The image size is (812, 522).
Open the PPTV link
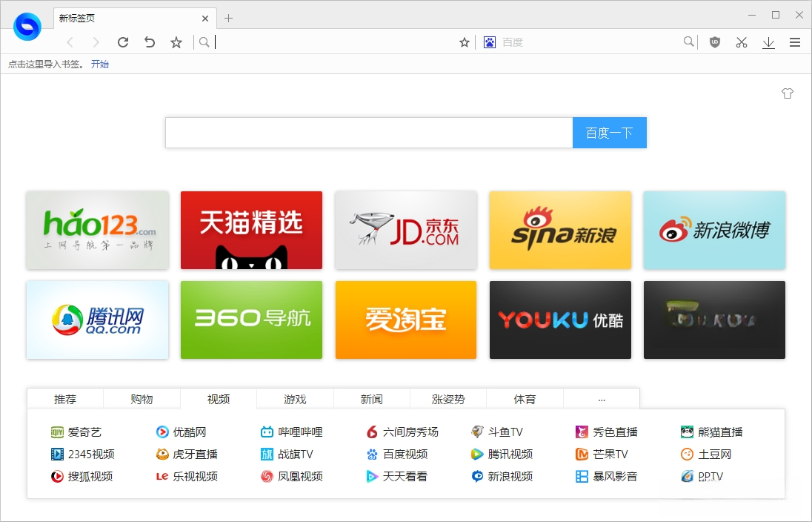click(702, 476)
